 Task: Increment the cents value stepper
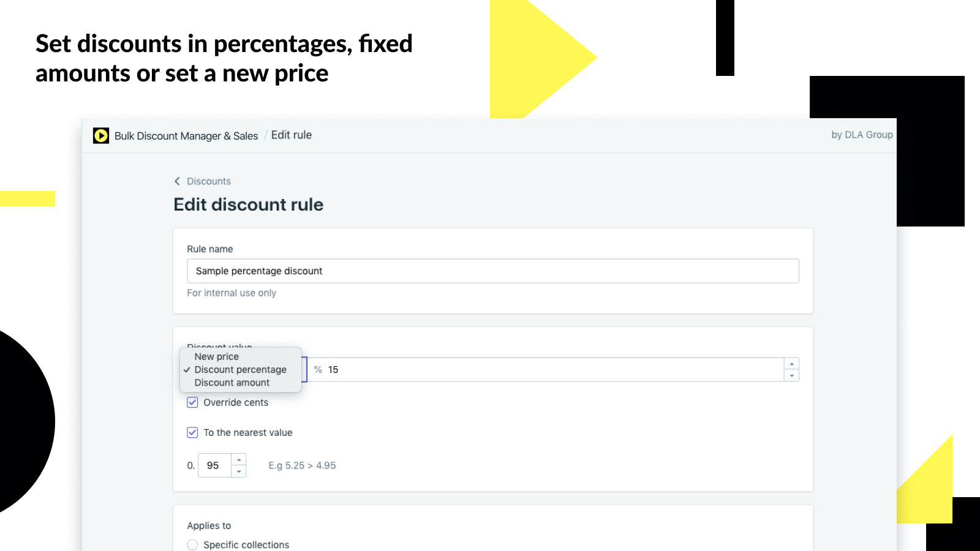[239, 460]
